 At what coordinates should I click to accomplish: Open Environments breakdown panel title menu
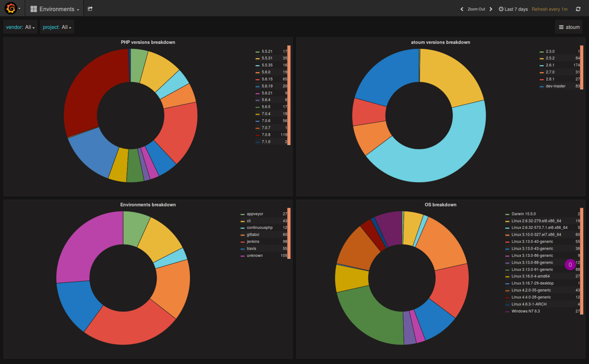[148, 205]
